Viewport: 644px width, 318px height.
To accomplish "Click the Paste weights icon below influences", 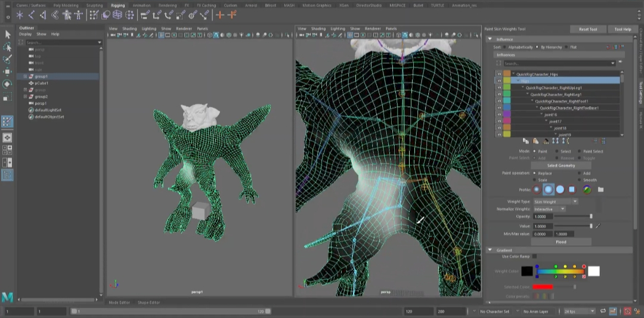I will (x=535, y=141).
